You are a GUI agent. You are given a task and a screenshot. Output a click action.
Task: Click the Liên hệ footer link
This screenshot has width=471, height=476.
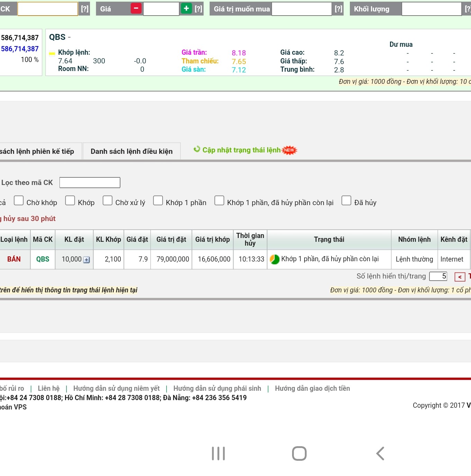(48, 388)
